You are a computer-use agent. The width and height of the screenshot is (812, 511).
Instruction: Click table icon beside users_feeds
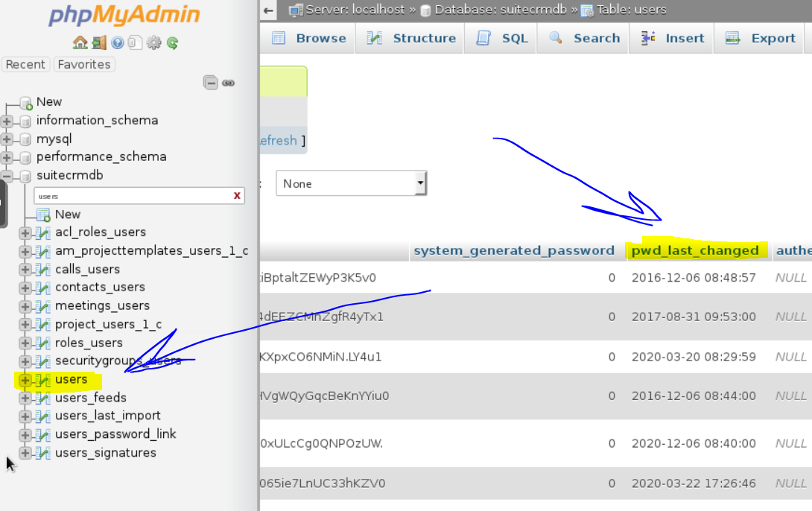point(43,398)
